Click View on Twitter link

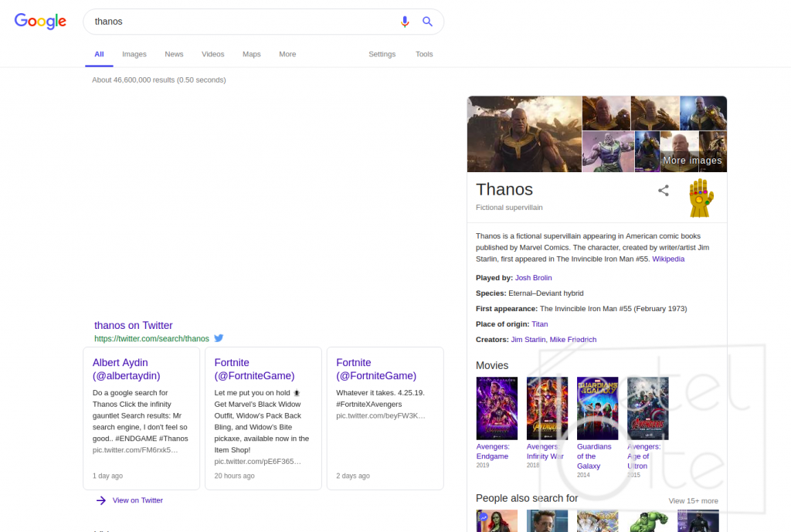[x=137, y=500]
